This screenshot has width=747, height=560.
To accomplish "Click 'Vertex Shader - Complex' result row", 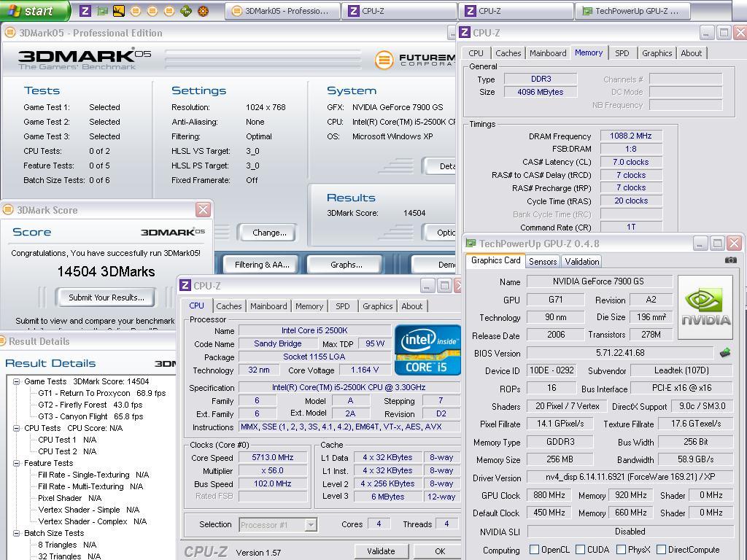I will coord(93,521).
